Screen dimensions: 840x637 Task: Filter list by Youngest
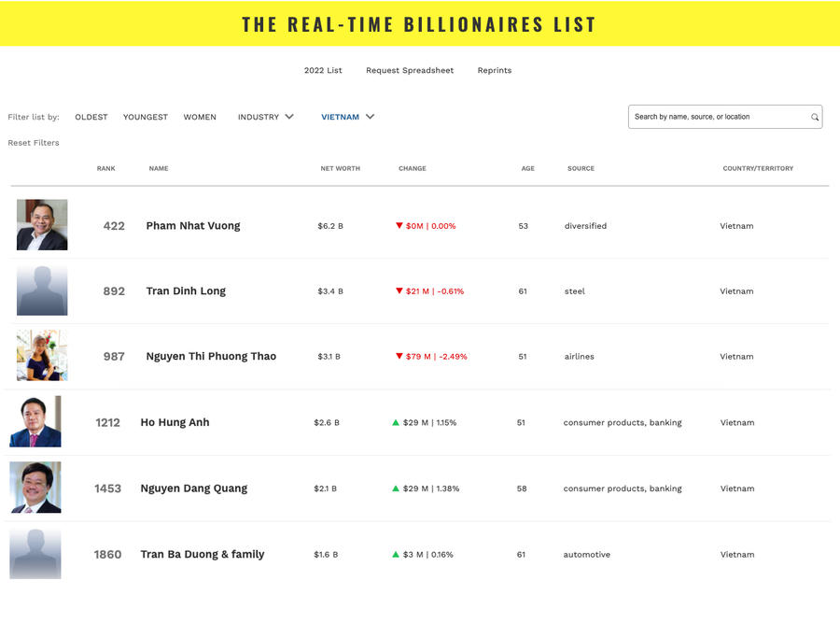(x=146, y=117)
